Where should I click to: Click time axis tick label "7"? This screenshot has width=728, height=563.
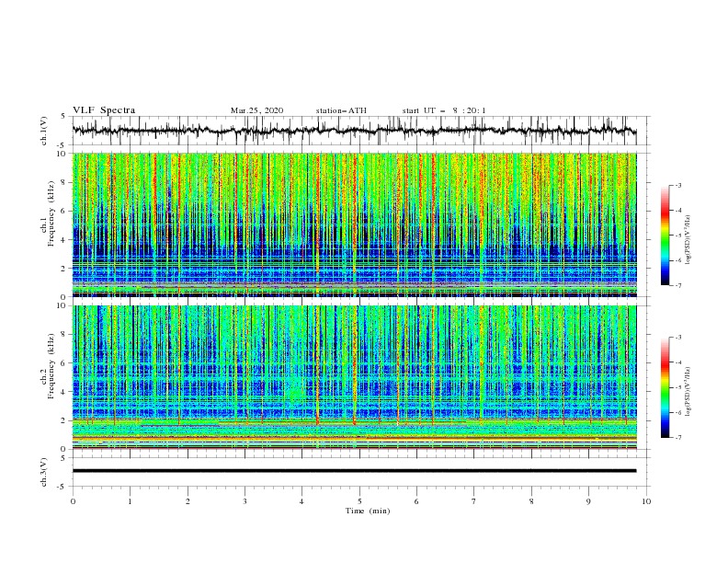[x=474, y=501]
